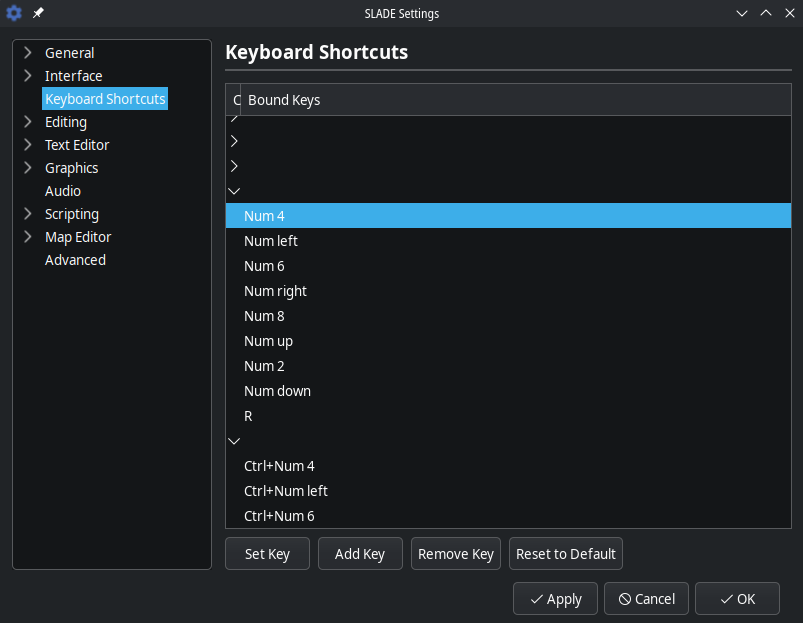Select Keyboard Shortcuts in the sidebar

click(x=105, y=99)
